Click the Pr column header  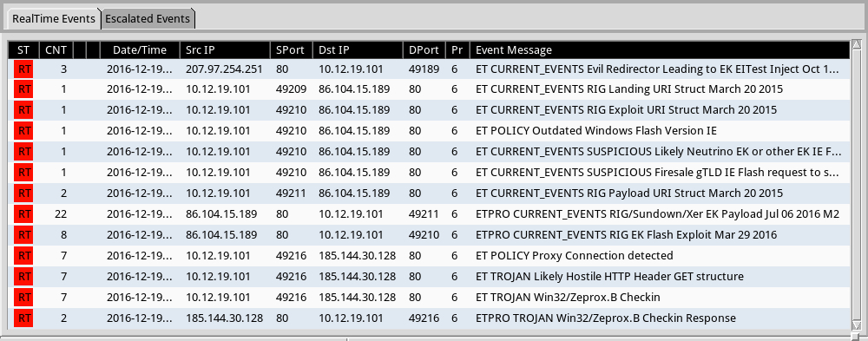[457, 49]
